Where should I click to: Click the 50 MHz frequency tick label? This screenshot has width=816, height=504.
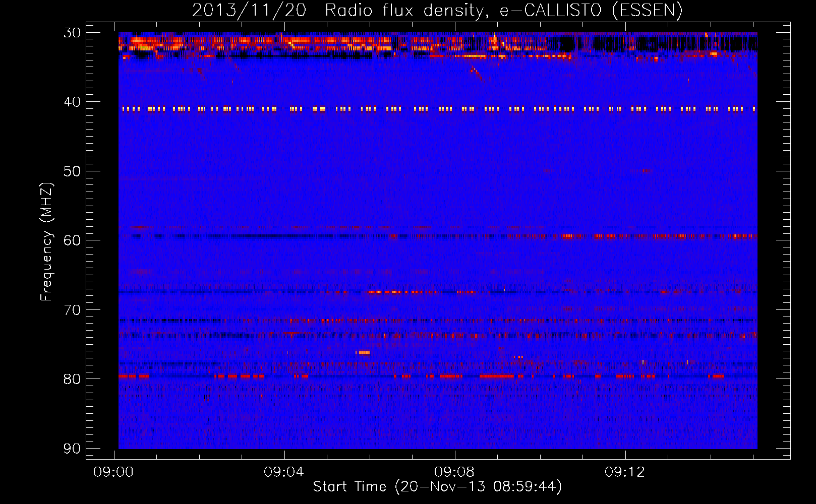72,171
